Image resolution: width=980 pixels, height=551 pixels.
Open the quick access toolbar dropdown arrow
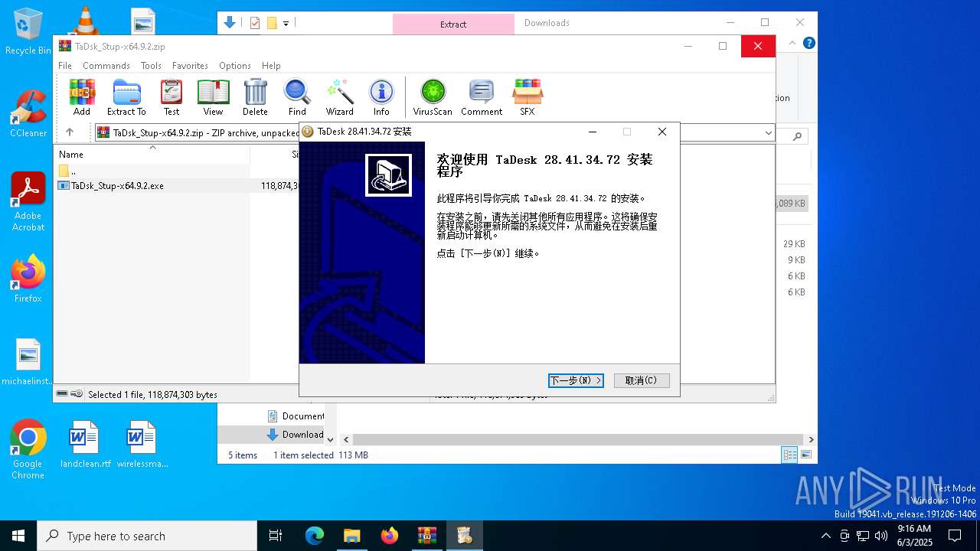tap(286, 23)
